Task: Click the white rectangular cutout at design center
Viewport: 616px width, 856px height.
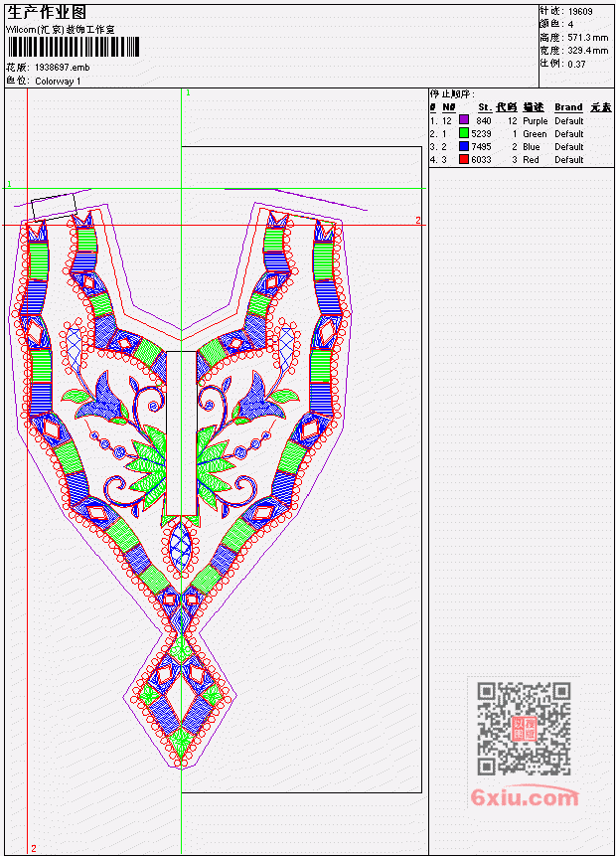Action: (181, 432)
